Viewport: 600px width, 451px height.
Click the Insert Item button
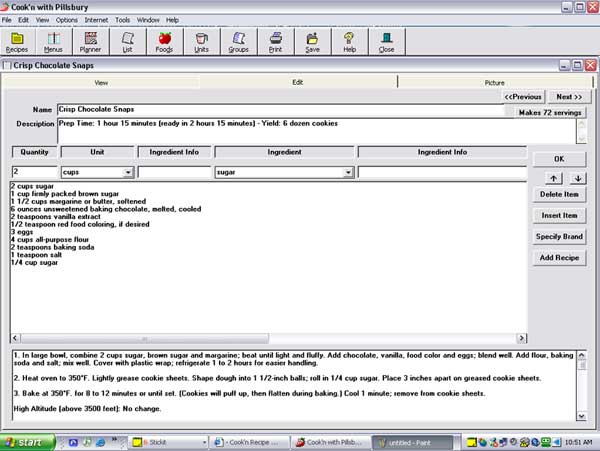point(559,215)
